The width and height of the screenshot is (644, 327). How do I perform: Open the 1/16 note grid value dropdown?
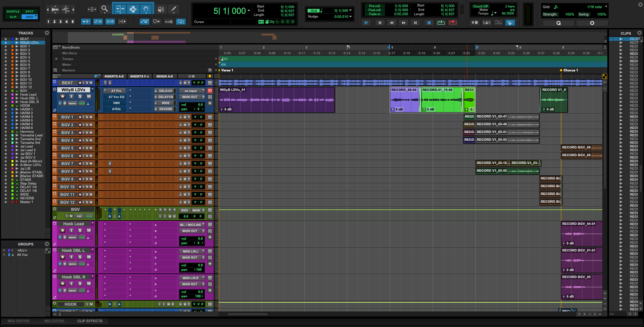pyautogui.click(x=606, y=7)
